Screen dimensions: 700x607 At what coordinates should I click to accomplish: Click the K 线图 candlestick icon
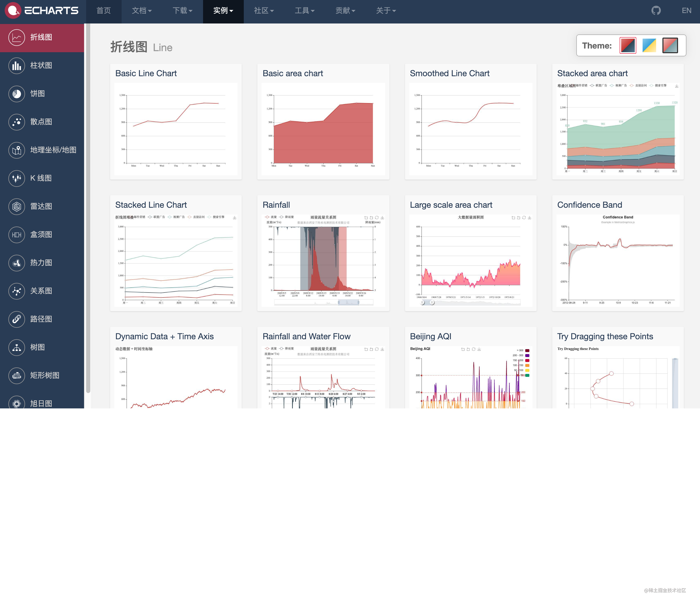(x=17, y=178)
